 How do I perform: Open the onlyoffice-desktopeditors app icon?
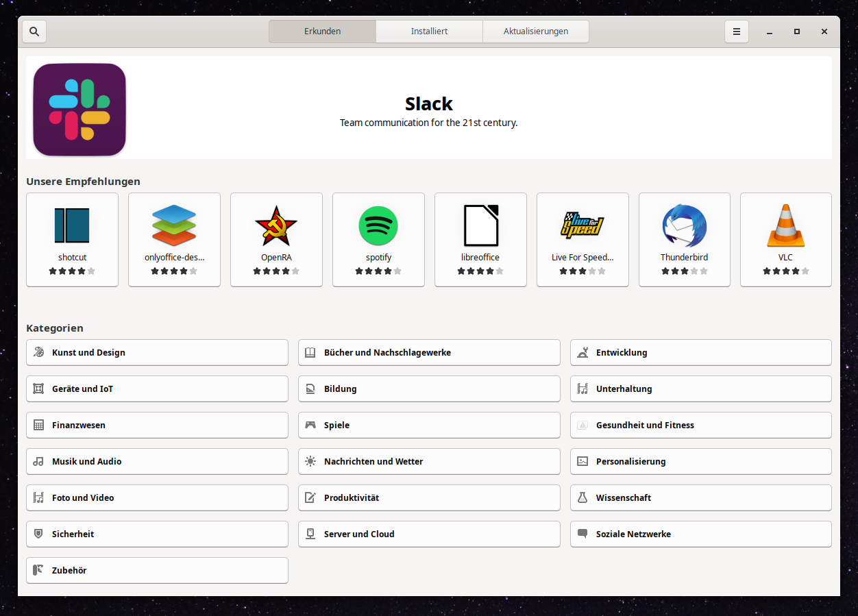coord(174,225)
